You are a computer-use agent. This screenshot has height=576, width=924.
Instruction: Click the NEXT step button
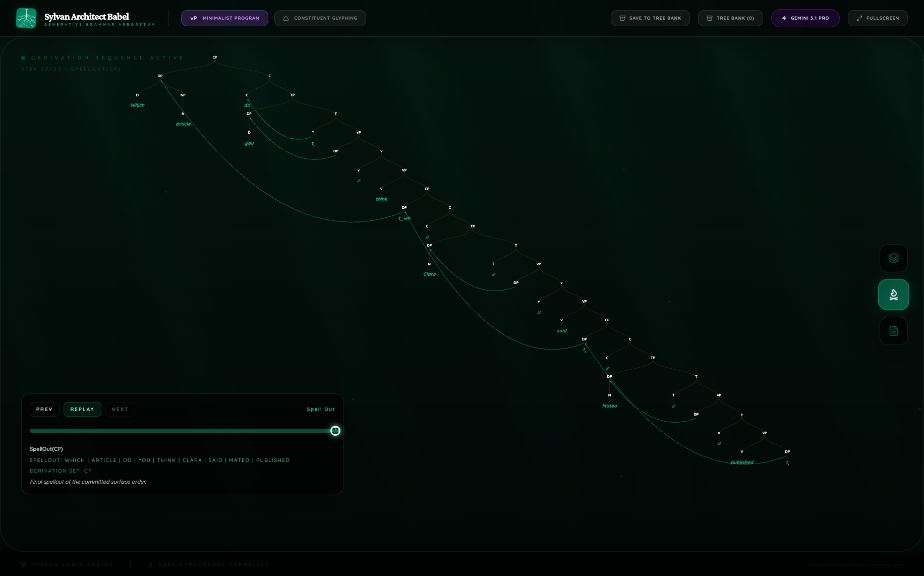coord(120,409)
